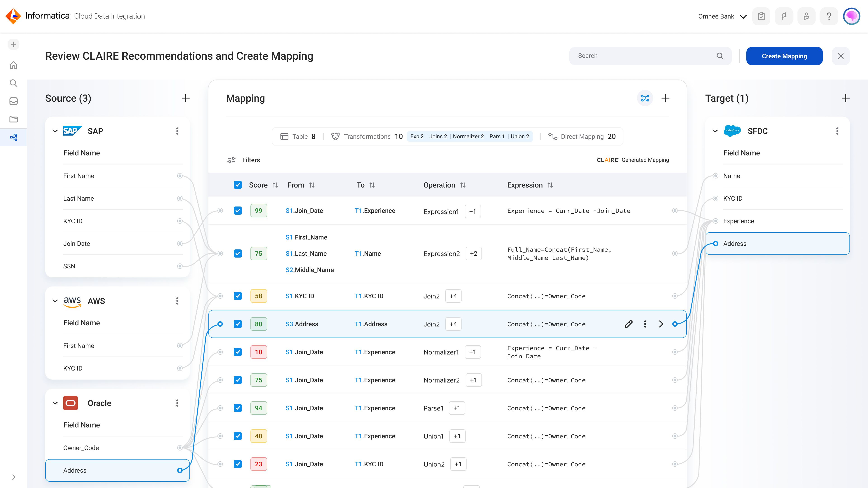
Task: Open the Filters panel above the mapping table
Action: tap(244, 160)
